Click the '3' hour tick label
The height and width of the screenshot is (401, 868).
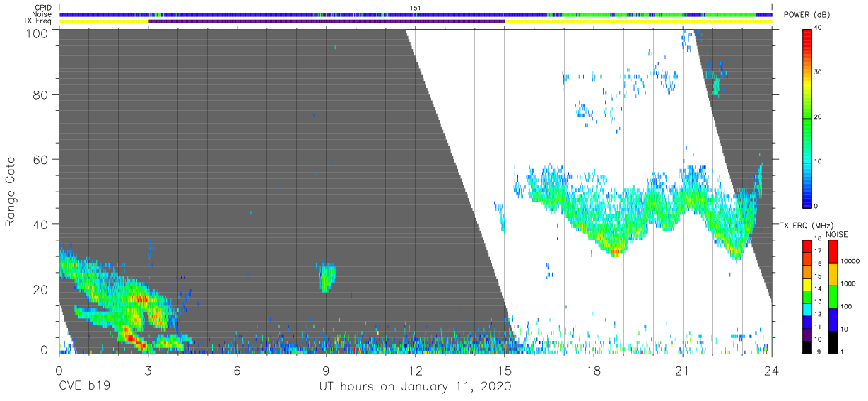[148, 370]
